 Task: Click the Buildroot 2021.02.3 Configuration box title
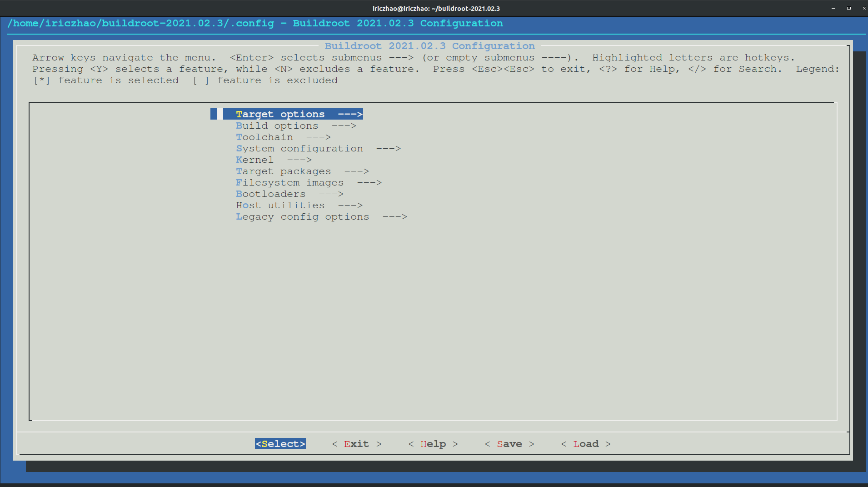coord(429,46)
